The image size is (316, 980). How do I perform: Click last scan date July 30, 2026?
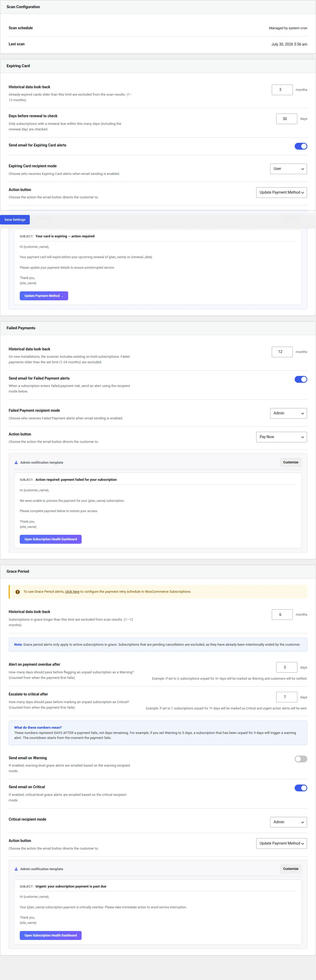[289, 44]
